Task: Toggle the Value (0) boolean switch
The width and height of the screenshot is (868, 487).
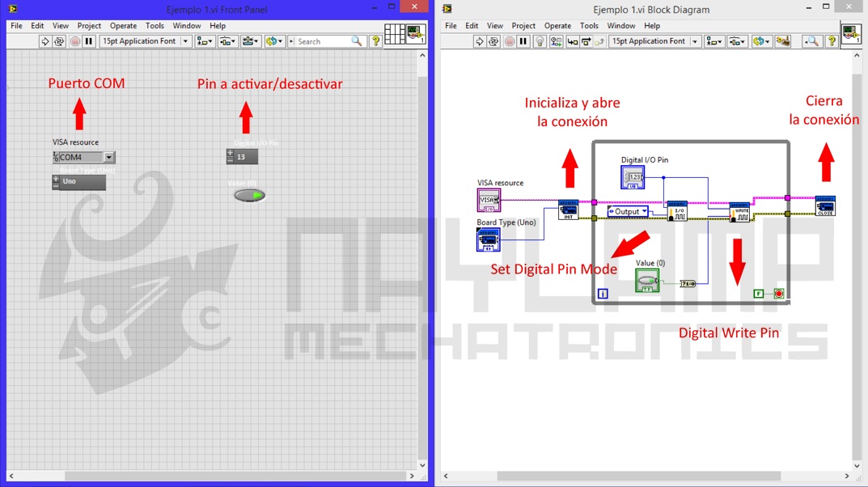Action: click(250, 195)
